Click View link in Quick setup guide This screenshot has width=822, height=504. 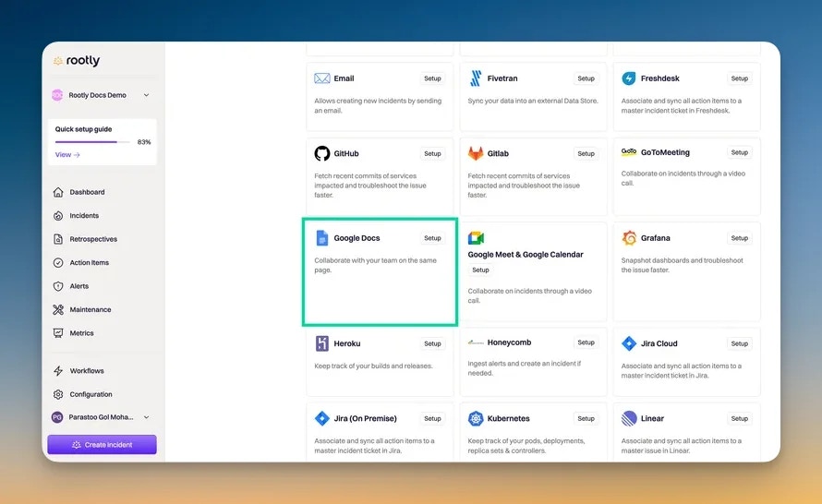(67, 155)
